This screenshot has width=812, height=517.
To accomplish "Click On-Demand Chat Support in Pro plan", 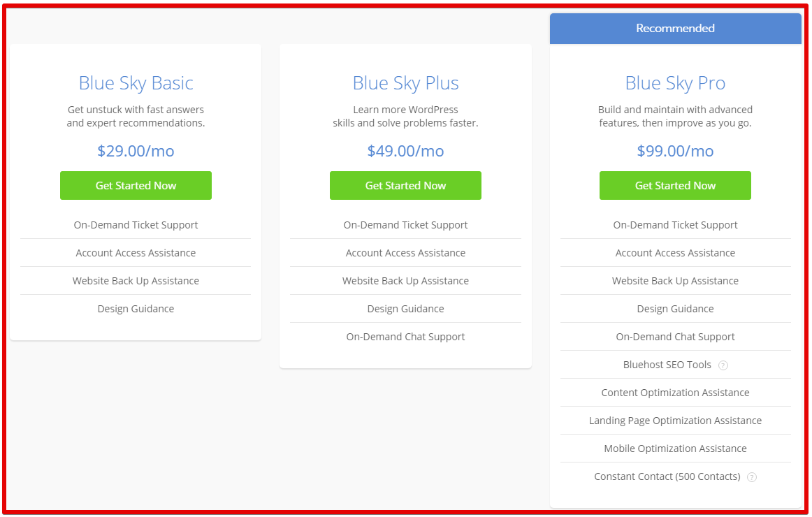I will coord(675,337).
